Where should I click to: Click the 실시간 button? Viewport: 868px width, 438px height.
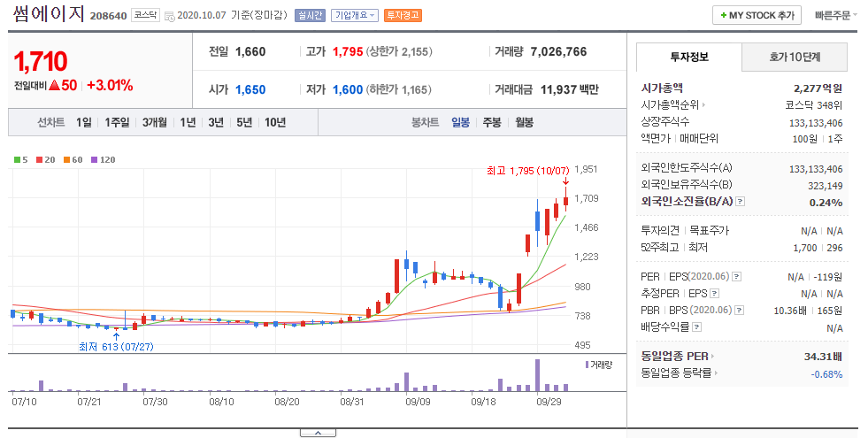click(310, 16)
